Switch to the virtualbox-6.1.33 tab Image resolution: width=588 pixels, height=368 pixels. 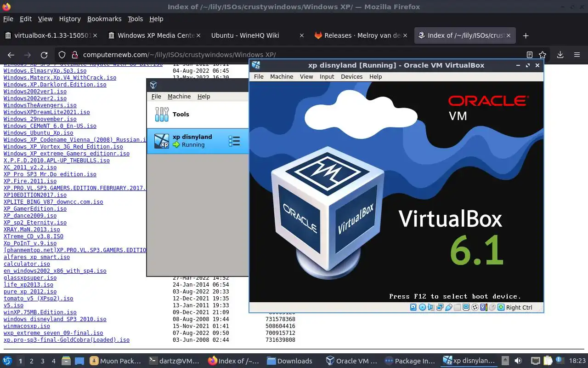tap(51, 35)
